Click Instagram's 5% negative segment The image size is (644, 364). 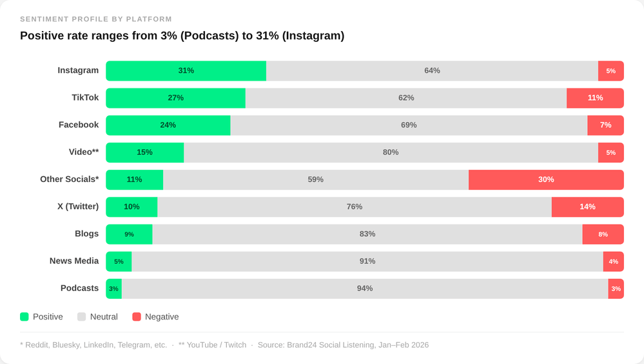point(610,71)
